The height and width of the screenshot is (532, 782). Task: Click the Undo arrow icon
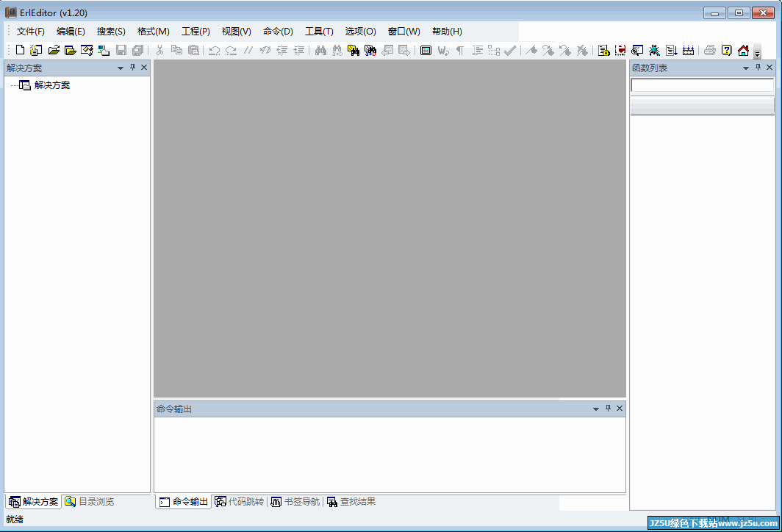pos(215,50)
